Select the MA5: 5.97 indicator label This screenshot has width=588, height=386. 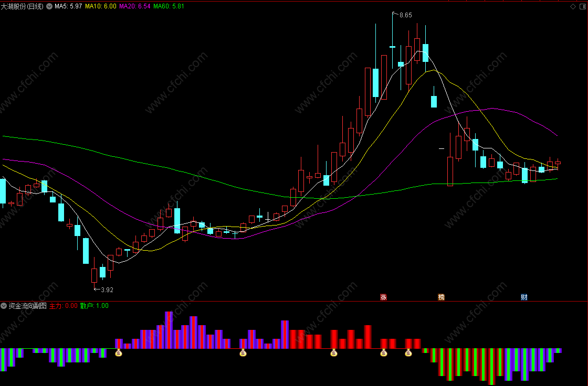click(68, 6)
